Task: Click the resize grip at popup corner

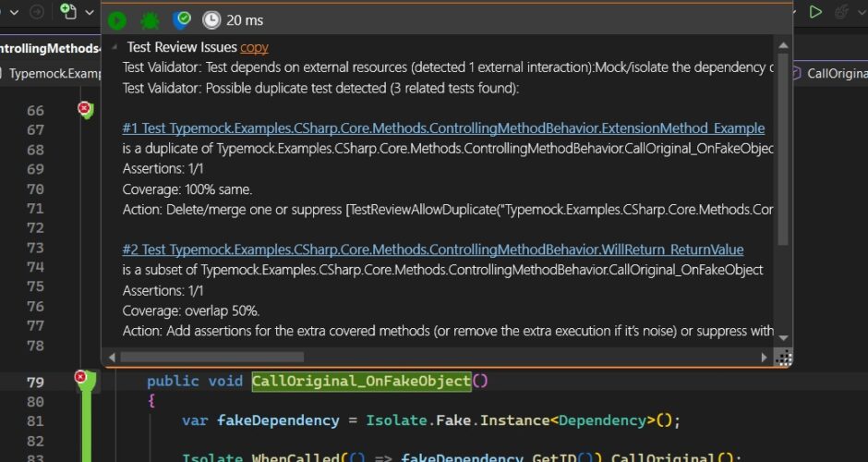Action: 783,358
